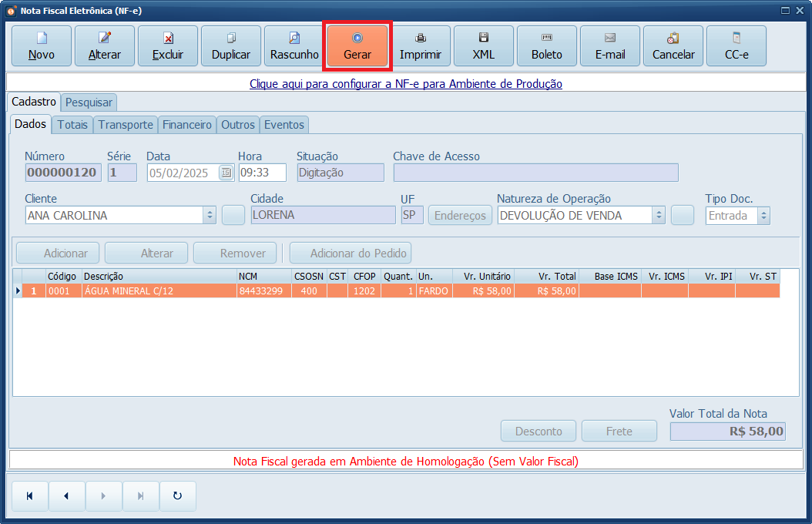Click the Novo toolbar button
This screenshot has width=812, height=524.
[x=42, y=46]
